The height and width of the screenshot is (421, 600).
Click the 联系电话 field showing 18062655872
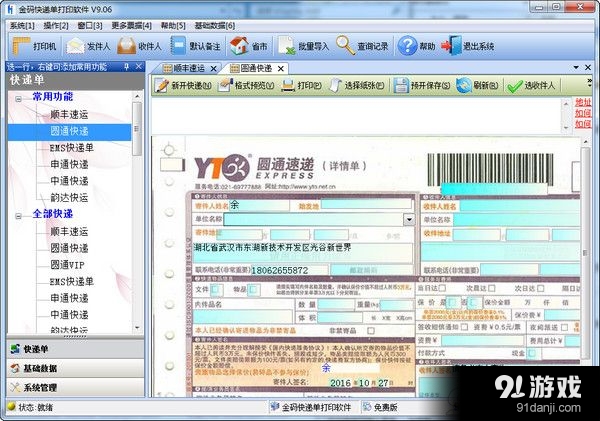pyautogui.click(x=289, y=270)
